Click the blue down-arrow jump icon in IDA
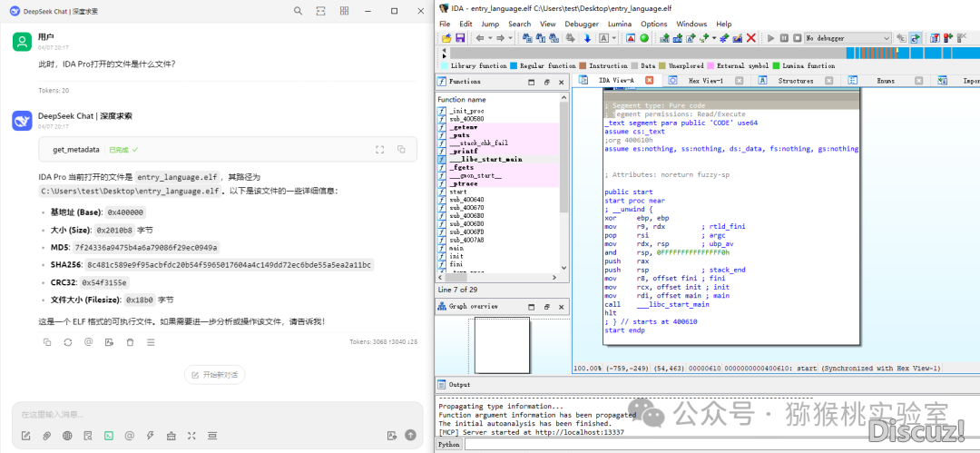The image size is (980, 453). coord(587,38)
